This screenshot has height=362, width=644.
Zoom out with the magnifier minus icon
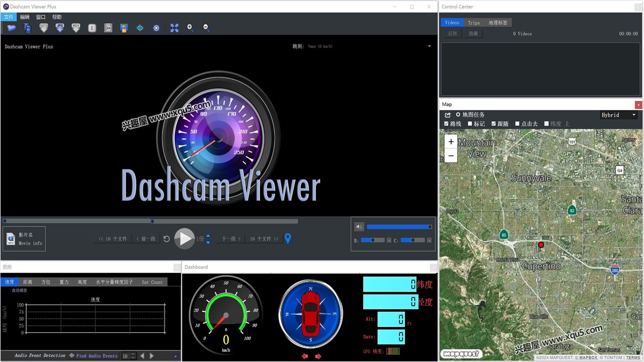[x=206, y=28]
